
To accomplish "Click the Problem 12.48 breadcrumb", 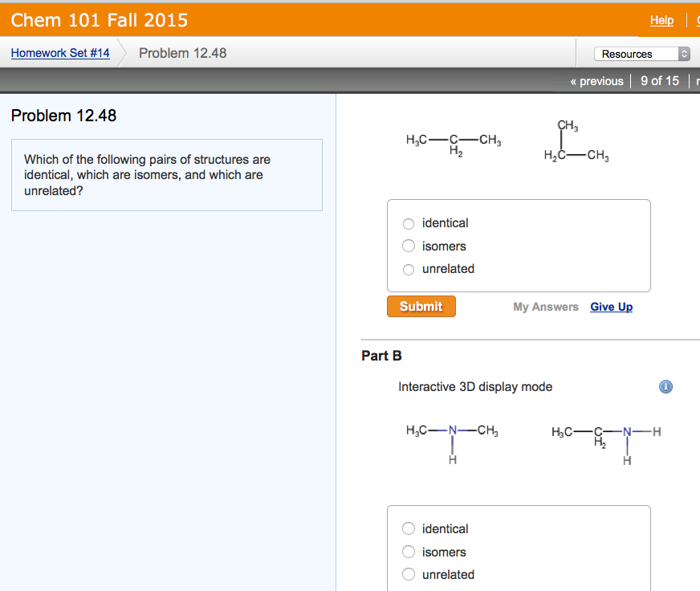I will pyautogui.click(x=181, y=53).
